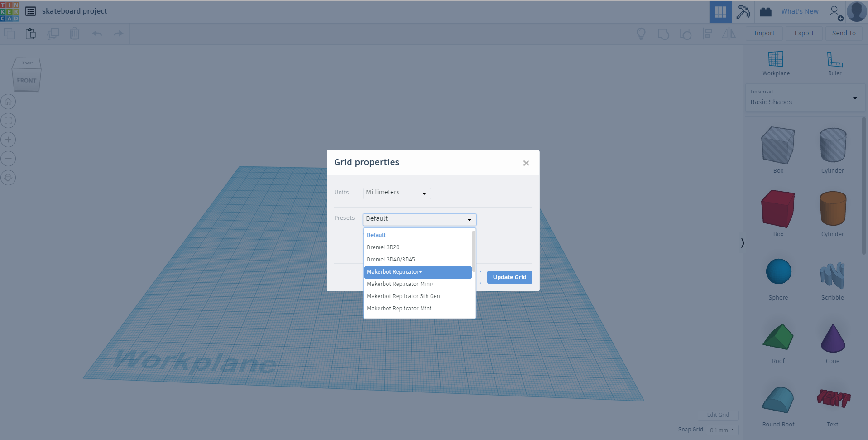The width and height of the screenshot is (868, 440).
Task: Open the designs list icon
Action: click(30, 11)
